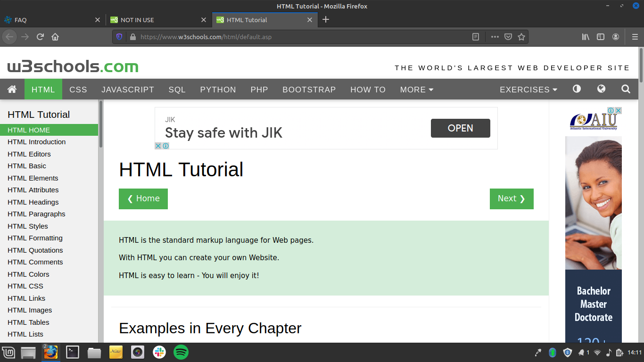
Task: Expand the MORE dropdown in navbar
Action: (416, 89)
